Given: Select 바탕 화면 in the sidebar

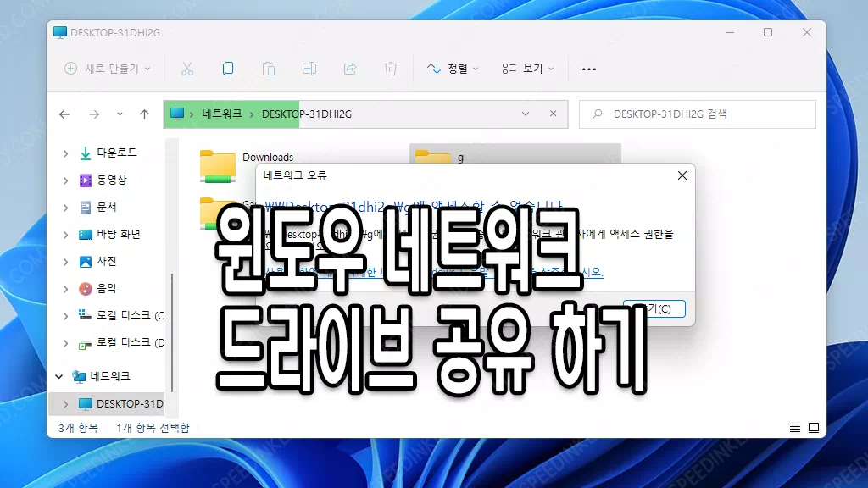Looking at the screenshot, I should [x=118, y=234].
